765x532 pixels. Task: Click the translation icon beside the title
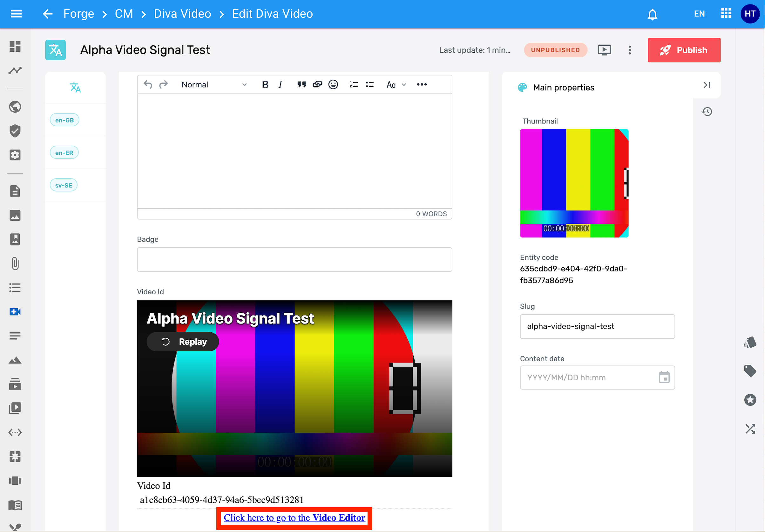55,50
